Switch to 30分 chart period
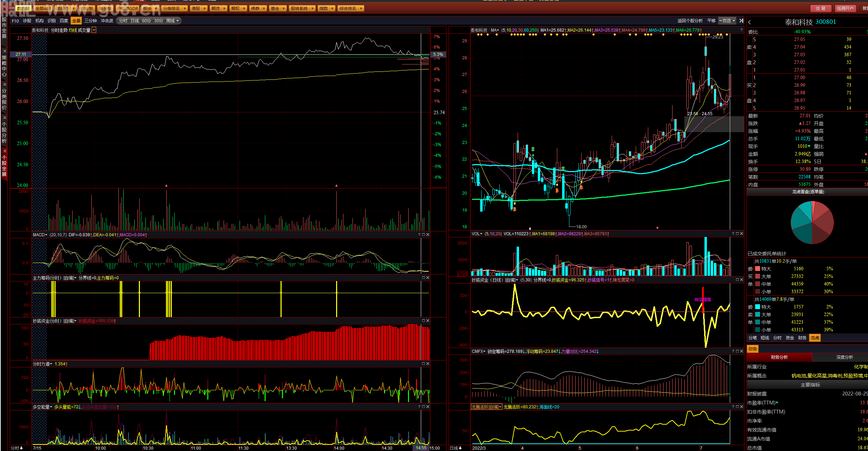Screen dimensions: 868x451 pos(159,21)
